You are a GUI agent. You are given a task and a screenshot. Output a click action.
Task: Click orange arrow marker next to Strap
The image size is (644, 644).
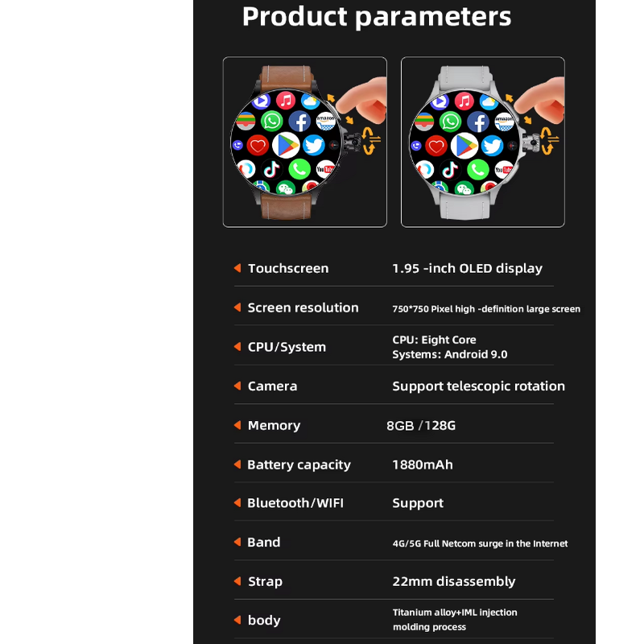pyautogui.click(x=237, y=581)
